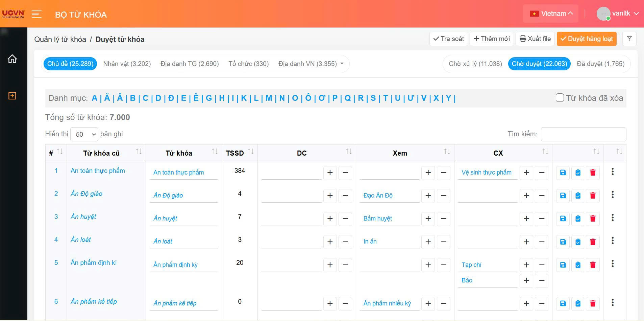Image resolution: width=644 pixels, height=321 pixels.
Task: Open the filter funnel icon
Action: coord(629,39)
